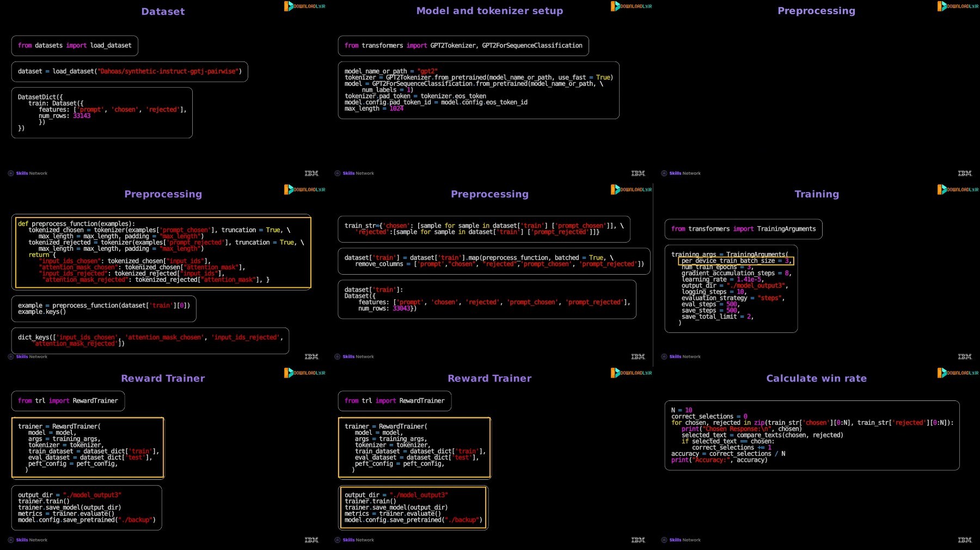
Task: Select the 'learning_rate = 1.41e-5' line
Action: pyautogui.click(x=722, y=280)
